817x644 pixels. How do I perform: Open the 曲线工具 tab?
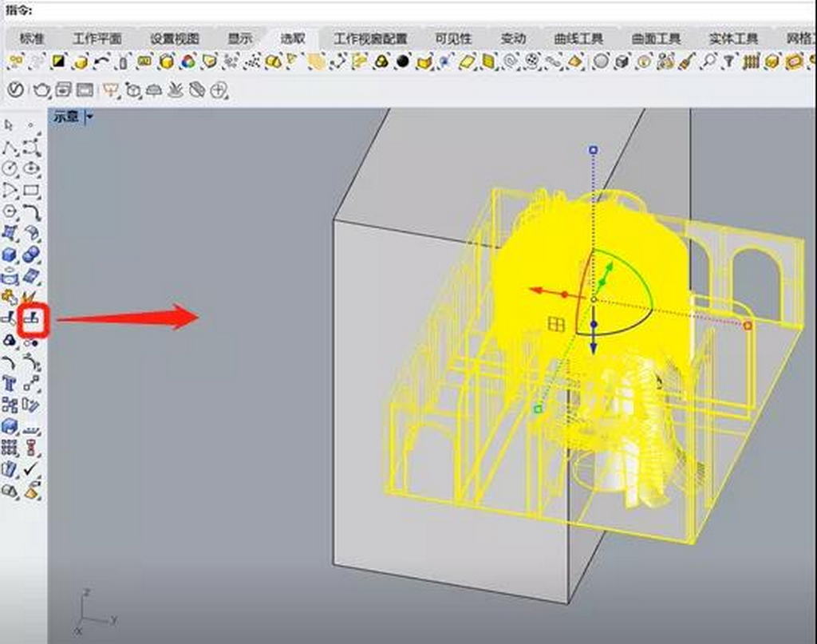pos(578,38)
